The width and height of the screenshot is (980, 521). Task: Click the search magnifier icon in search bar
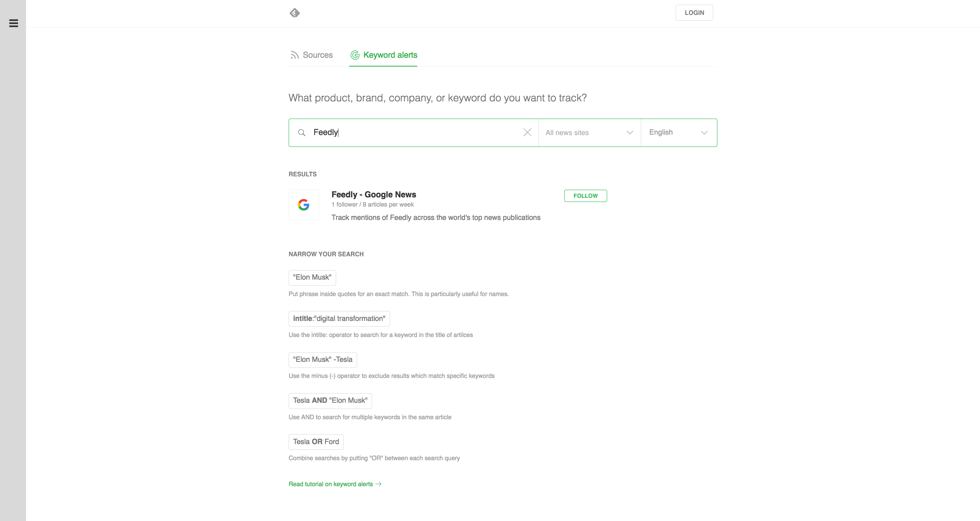(301, 132)
